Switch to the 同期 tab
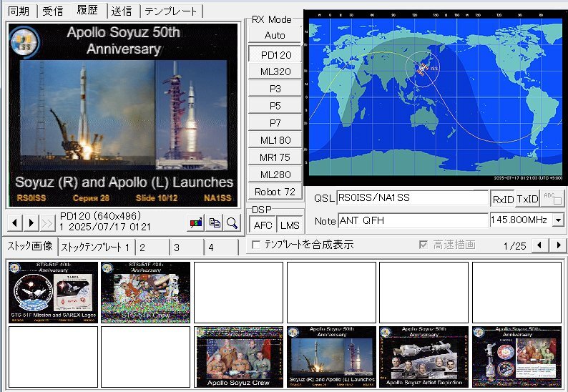Viewport: 568px width, 392px height. tap(19, 11)
